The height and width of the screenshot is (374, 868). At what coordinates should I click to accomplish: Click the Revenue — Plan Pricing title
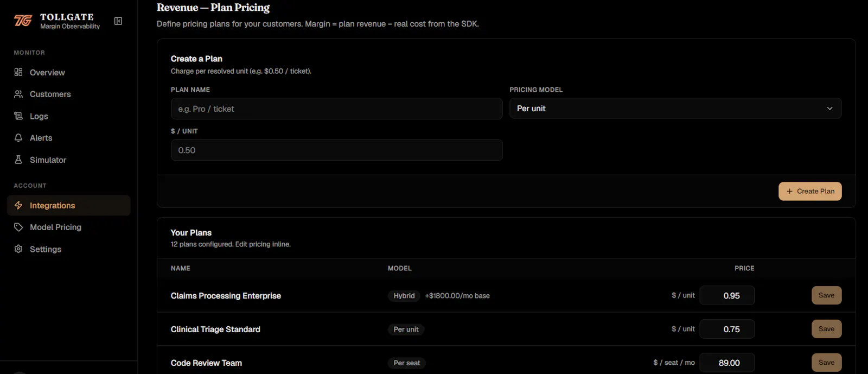(x=213, y=8)
